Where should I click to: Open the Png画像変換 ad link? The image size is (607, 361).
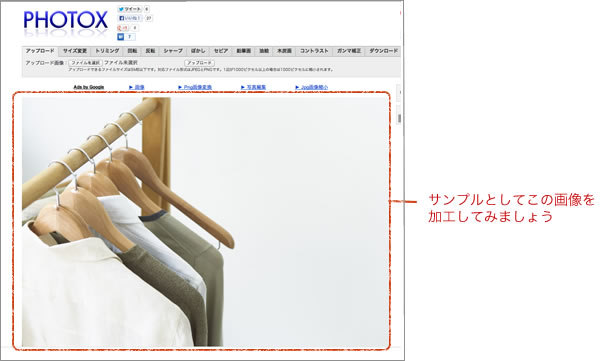tap(195, 87)
